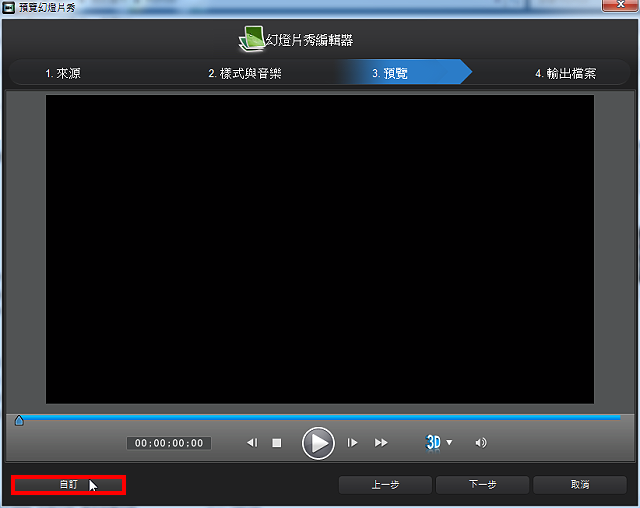Close the 預覽幻燈片秀 window
Viewport: 640px width, 508px height.
pos(620,5)
